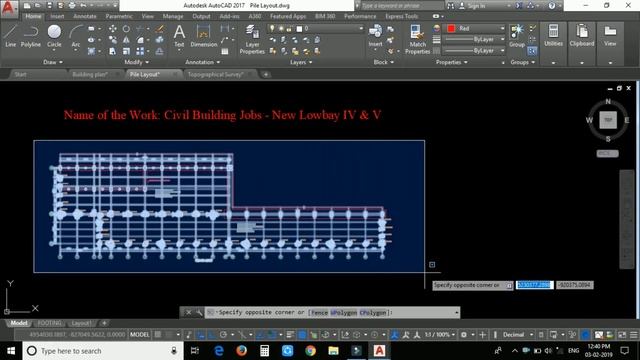Open the FOOTING layout tab
The image size is (640, 360).
[49, 323]
